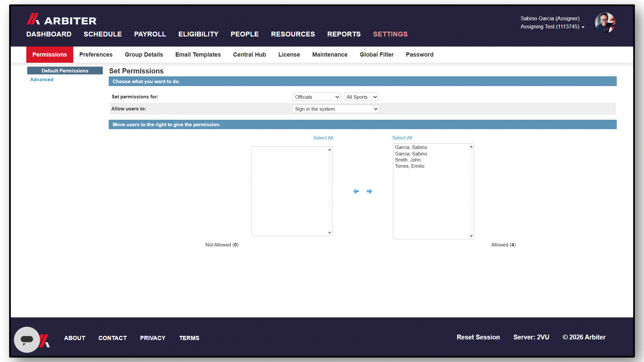644x362 pixels.
Task: Click the right arrow to grant permission
Action: 369,191
